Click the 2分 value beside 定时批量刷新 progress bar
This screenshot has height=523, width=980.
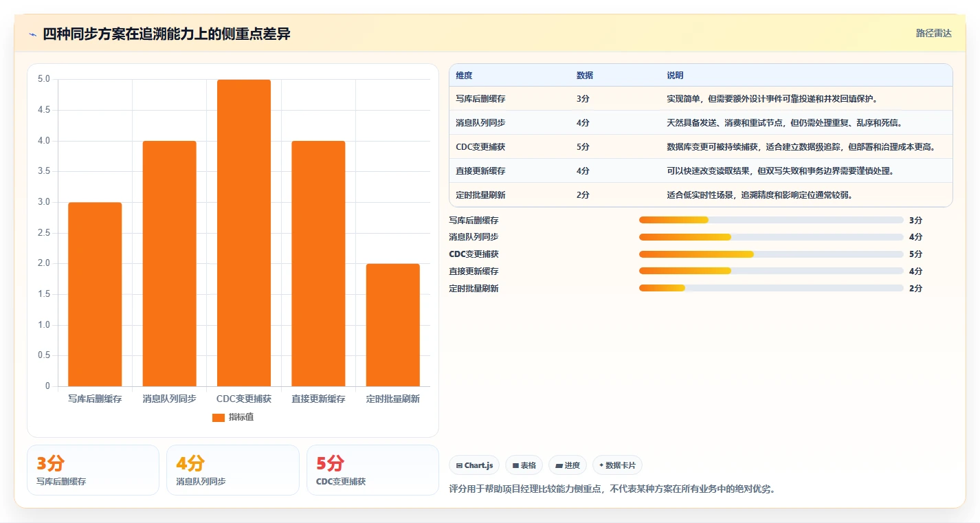click(915, 288)
